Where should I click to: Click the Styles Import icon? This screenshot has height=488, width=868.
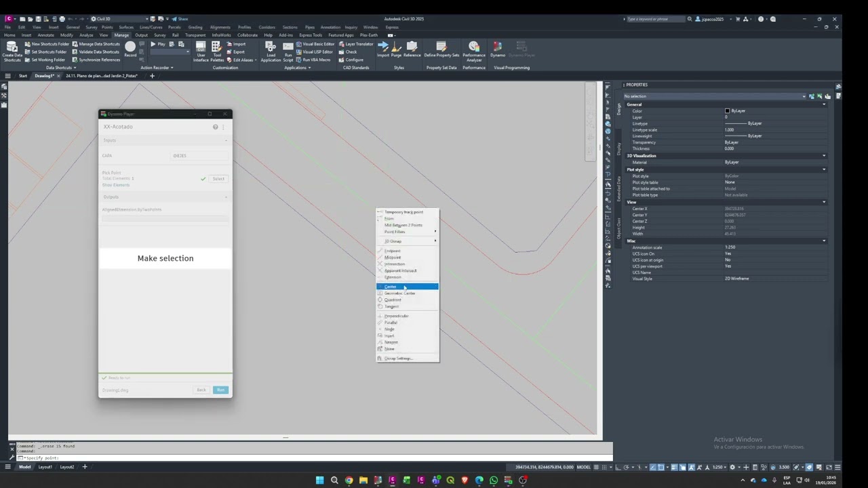coord(383,49)
